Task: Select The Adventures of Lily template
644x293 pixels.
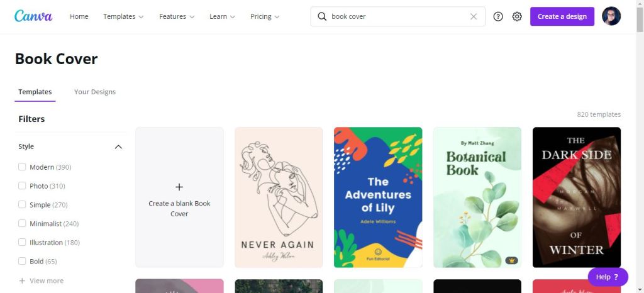Action: 378,197
